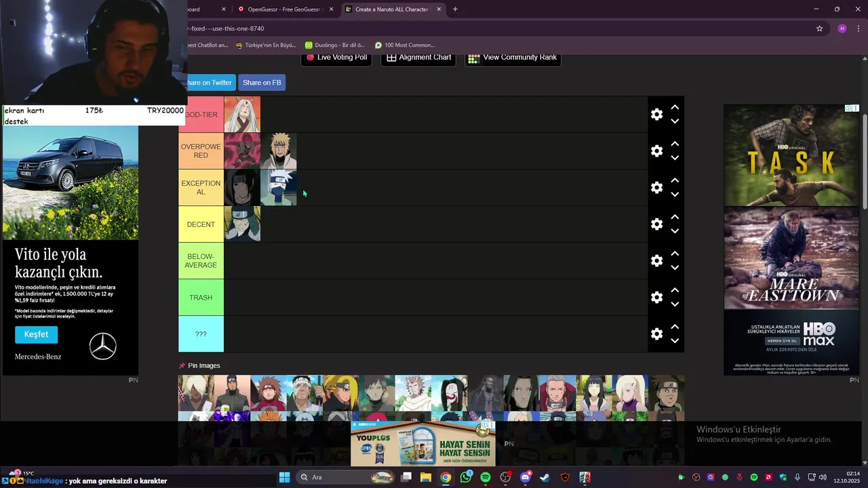Image resolution: width=868 pixels, height=488 pixels.
Task: Move DECENT row down with chevron
Action: [675, 231]
